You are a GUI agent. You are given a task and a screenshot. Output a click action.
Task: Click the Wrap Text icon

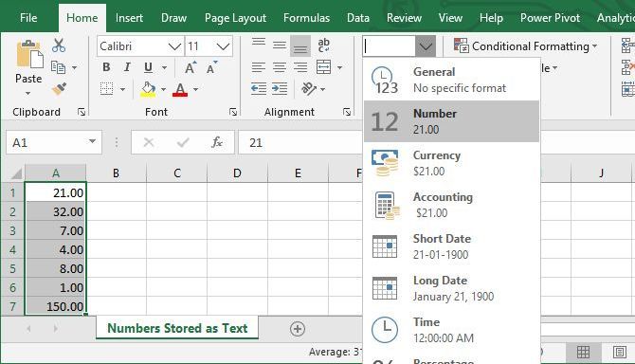coord(323,45)
